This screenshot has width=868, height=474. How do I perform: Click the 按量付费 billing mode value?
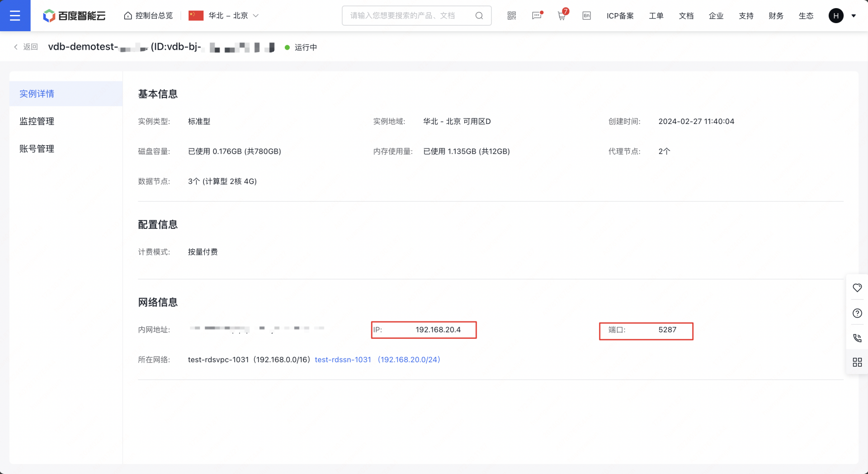pos(203,252)
